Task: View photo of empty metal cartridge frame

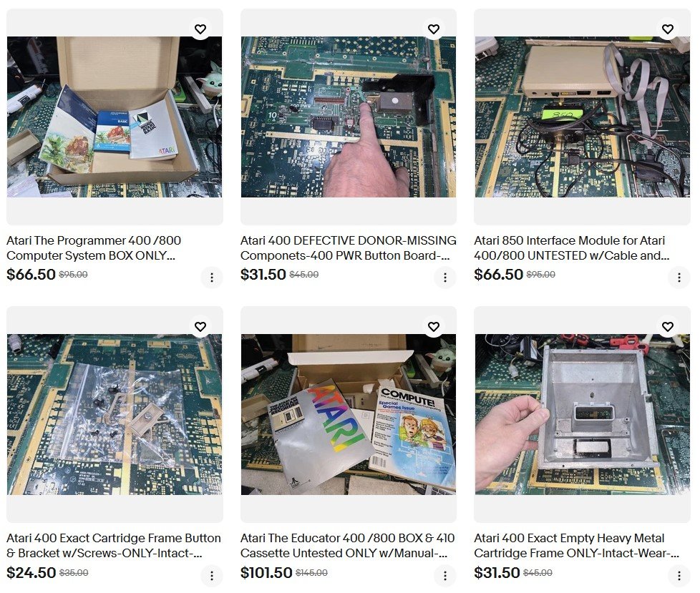Action: point(583,414)
